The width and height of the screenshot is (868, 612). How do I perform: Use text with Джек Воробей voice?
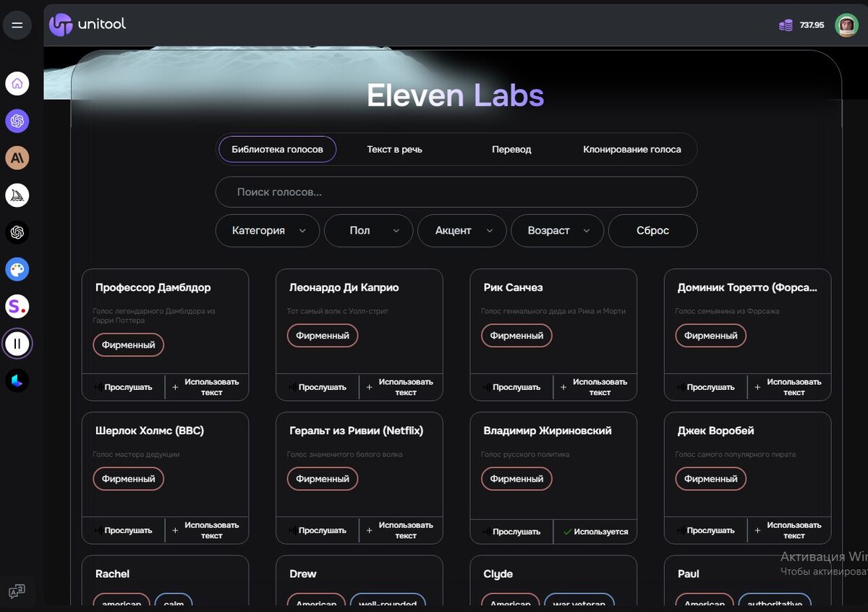point(789,530)
